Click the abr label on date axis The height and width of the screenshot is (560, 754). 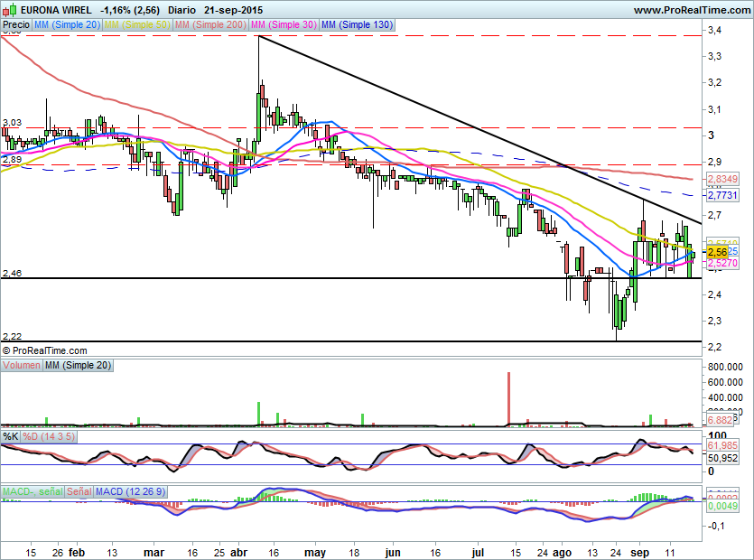point(238,553)
